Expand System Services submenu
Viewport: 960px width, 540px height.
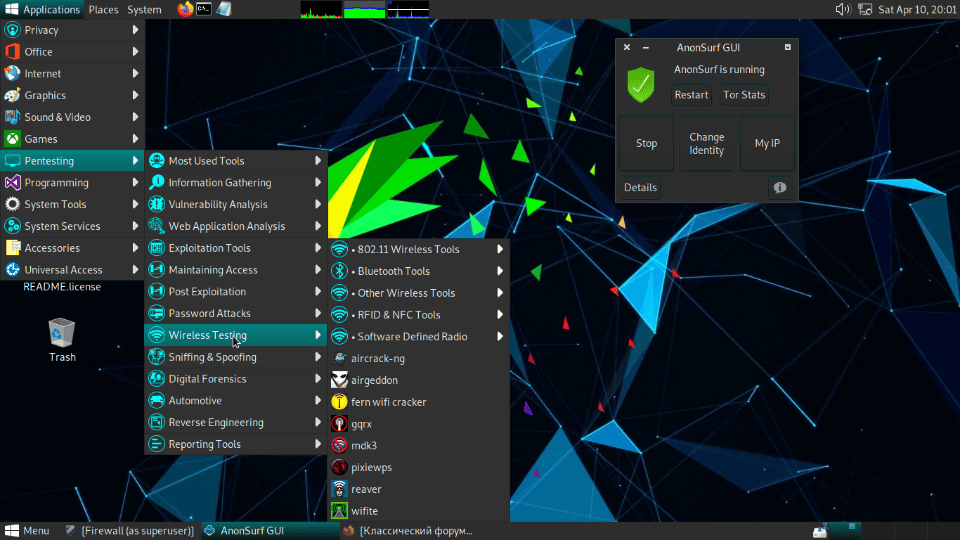pos(72,226)
